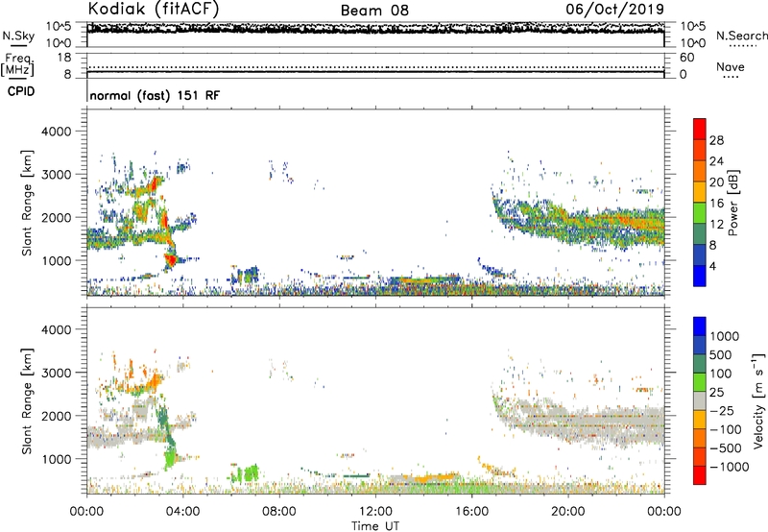Click the "Velocity [m s⁻¹]" colorbar title
Image resolution: width=768 pixels, height=532 pixels.
[x=758, y=400]
